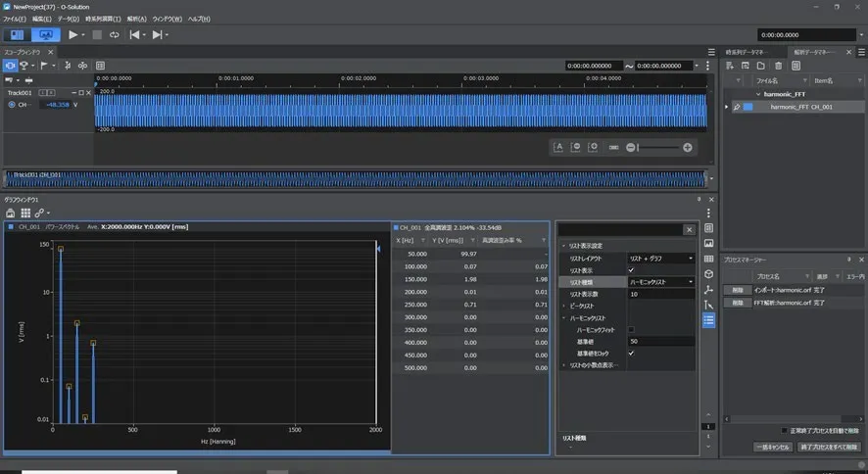Click 削除 for インポート:harmonic.orf process
This screenshot has height=474, width=868.
click(x=738, y=290)
